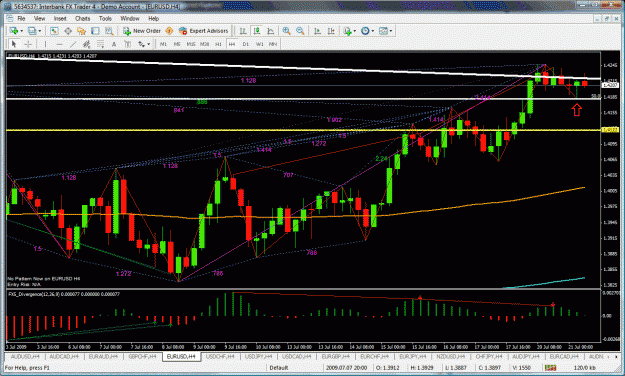Click the Default profile status bar entry
The image size is (625, 376).
click(x=279, y=368)
